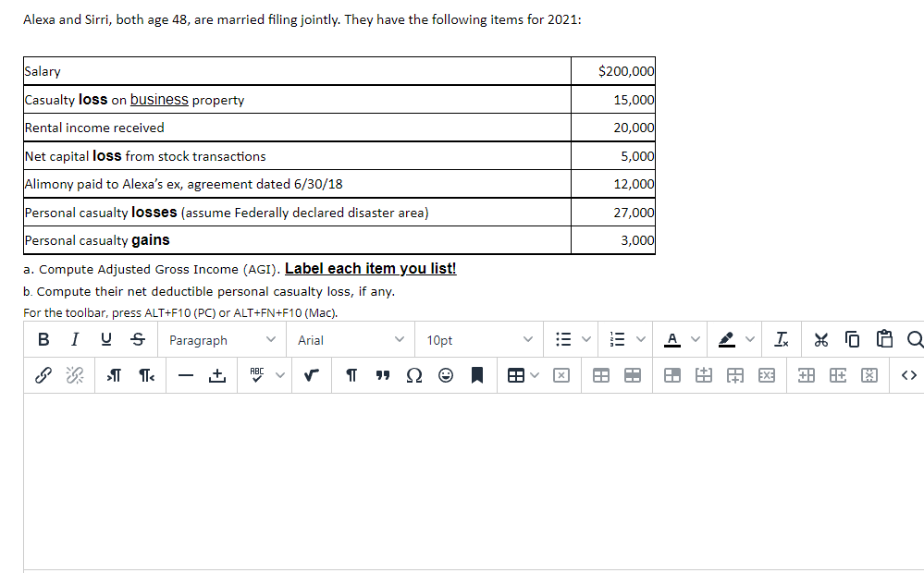Click the personal casualty losses 27,000 cell
924x573 pixels.
click(613, 212)
